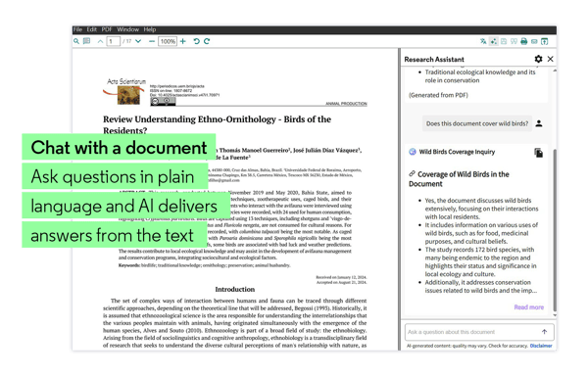The height and width of the screenshot is (376, 588).
Task: Rotate page counterclockwise
Action: pyautogui.click(x=197, y=41)
